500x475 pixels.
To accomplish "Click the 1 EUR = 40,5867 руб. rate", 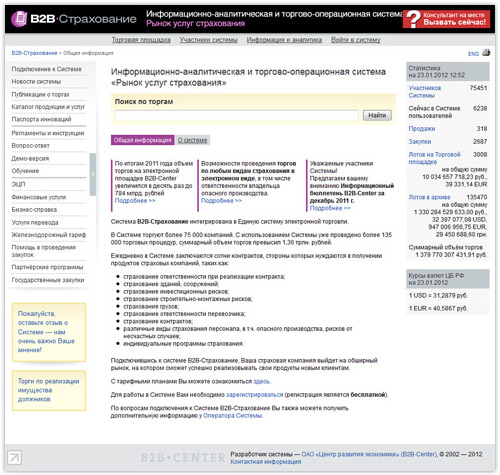I will [438, 309].
